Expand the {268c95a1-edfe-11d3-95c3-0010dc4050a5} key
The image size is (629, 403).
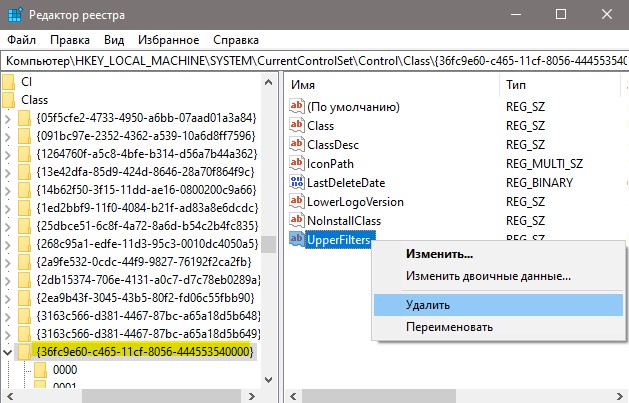point(8,244)
